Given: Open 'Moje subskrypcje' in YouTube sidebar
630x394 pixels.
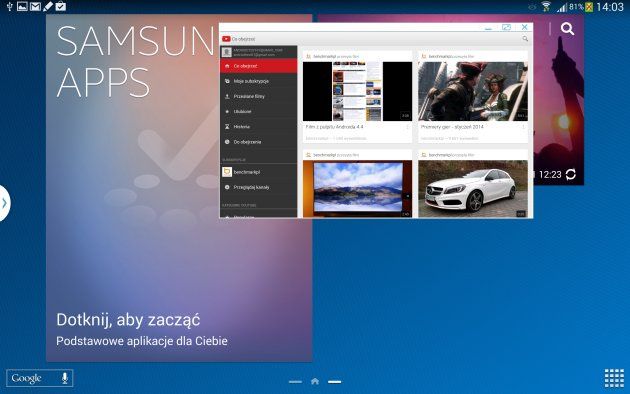Looking at the screenshot, I should [x=258, y=81].
